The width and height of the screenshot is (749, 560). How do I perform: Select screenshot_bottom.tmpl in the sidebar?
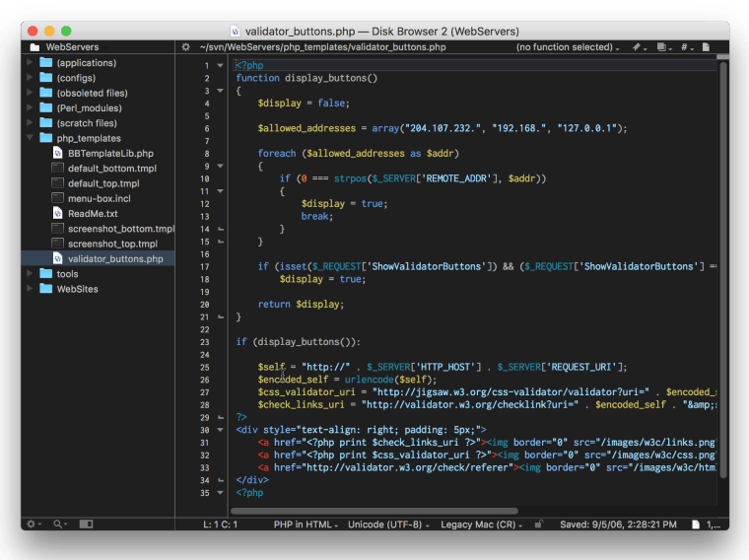[x=98, y=229]
